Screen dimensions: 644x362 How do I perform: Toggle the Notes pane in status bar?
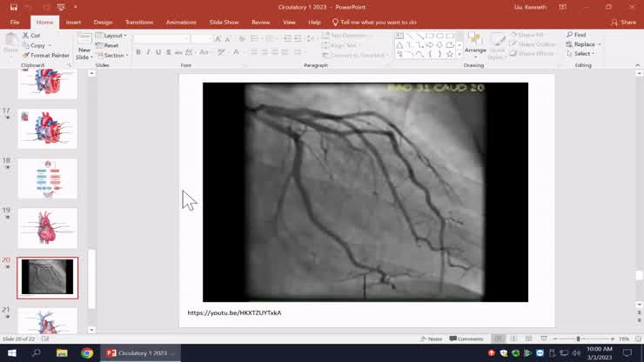click(x=431, y=339)
